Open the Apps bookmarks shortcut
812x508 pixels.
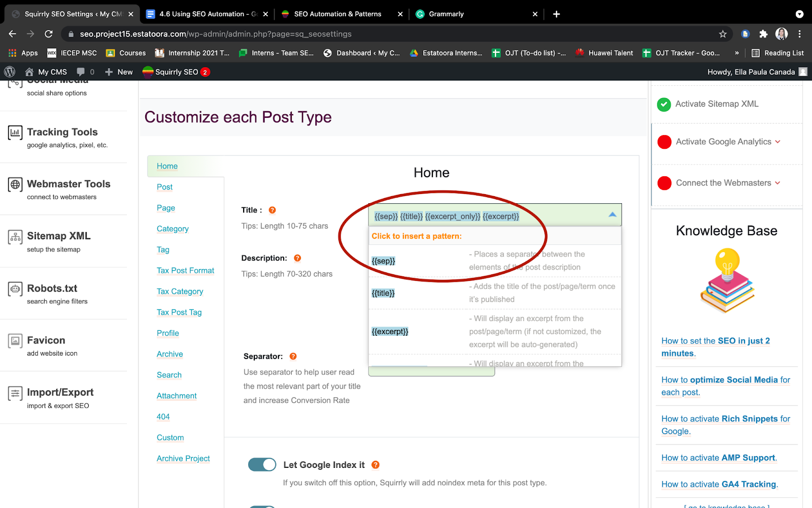coord(23,53)
